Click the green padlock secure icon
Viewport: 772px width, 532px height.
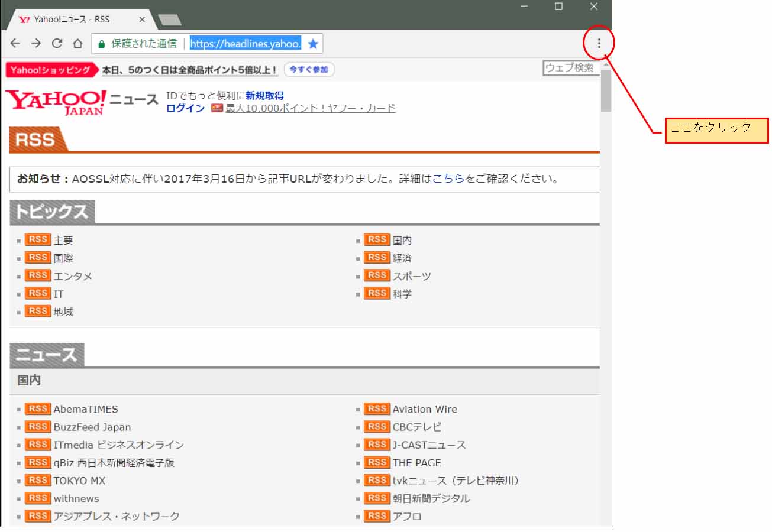coord(101,44)
